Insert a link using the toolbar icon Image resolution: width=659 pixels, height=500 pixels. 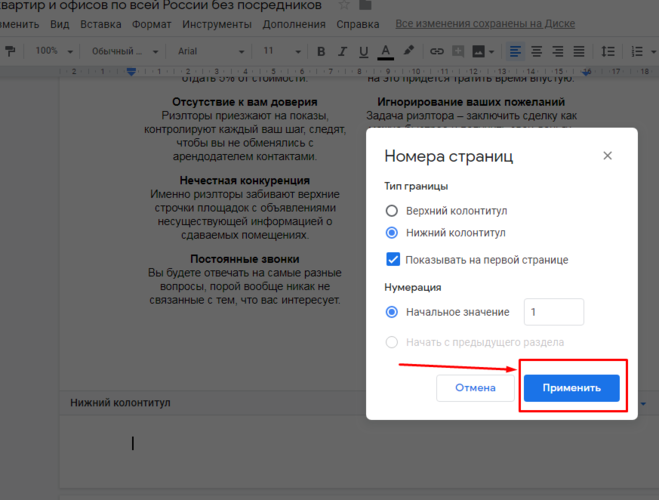click(437, 51)
